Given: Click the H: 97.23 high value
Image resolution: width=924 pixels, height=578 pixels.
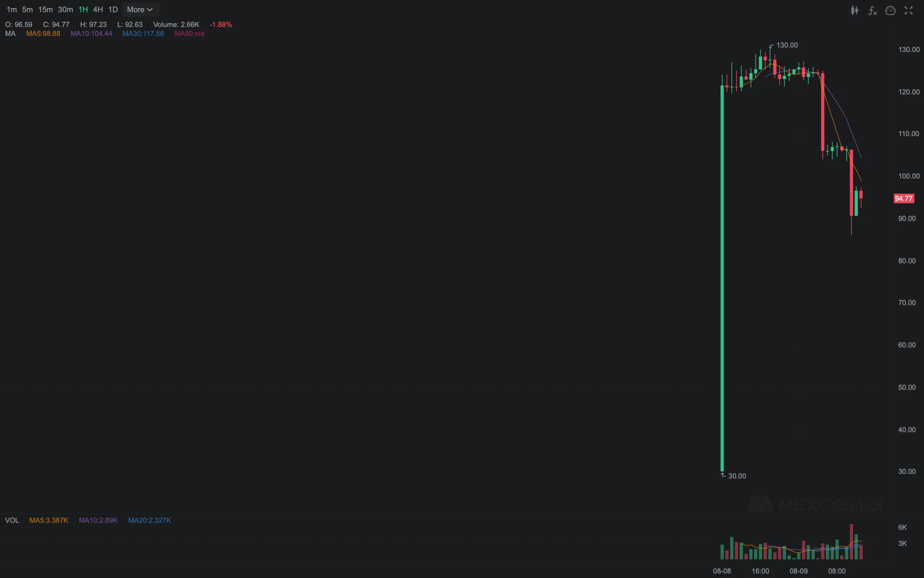Looking at the screenshot, I should tap(93, 25).
